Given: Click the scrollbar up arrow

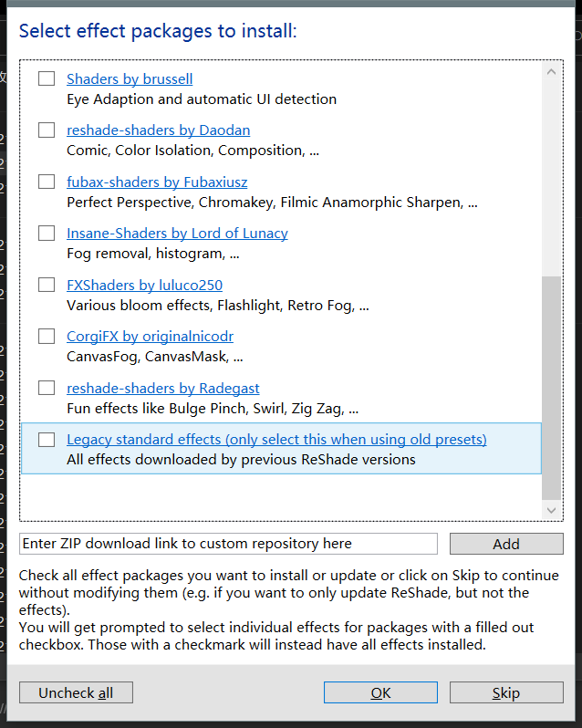Looking at the screenshot, I should 551,72.
